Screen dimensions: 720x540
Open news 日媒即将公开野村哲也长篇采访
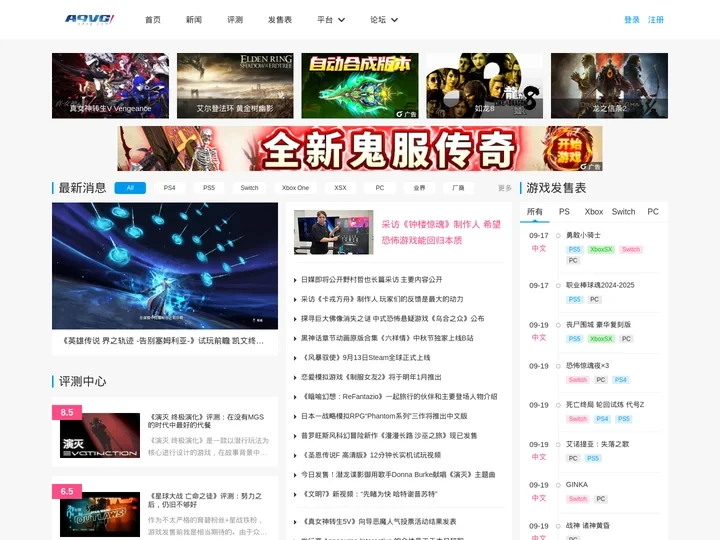(372, 280)
